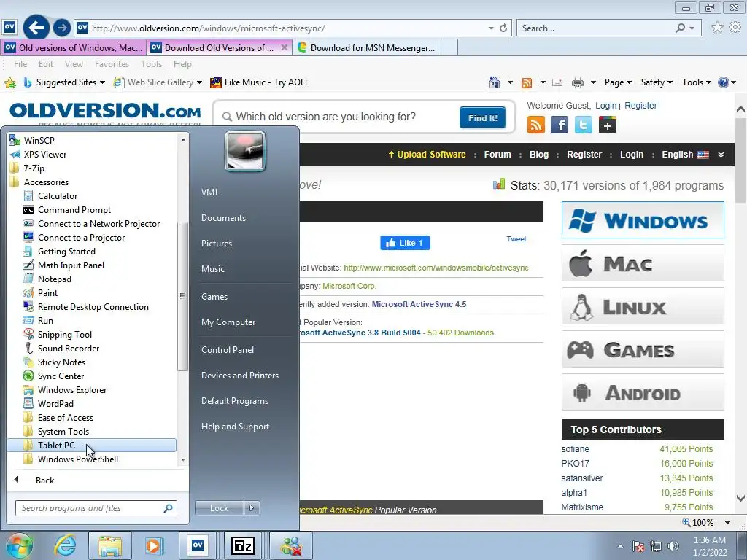Open Notepad from Accessories
The image size is (747, 560).
54,279
